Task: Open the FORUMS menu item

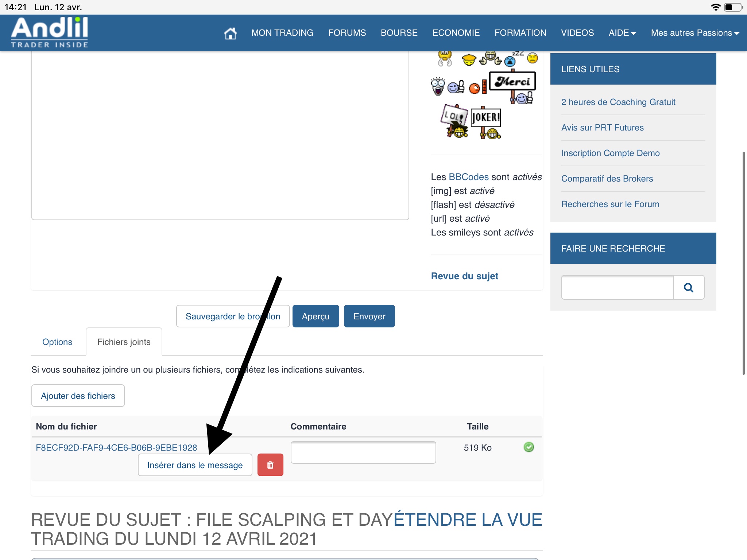Action: click(x=347, y=33)
